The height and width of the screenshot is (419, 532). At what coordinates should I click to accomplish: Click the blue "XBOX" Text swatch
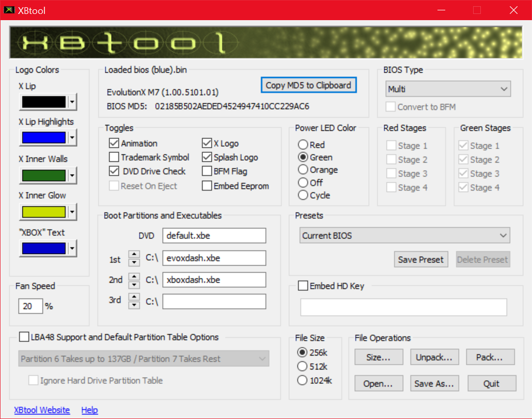(x=44, y=249)
